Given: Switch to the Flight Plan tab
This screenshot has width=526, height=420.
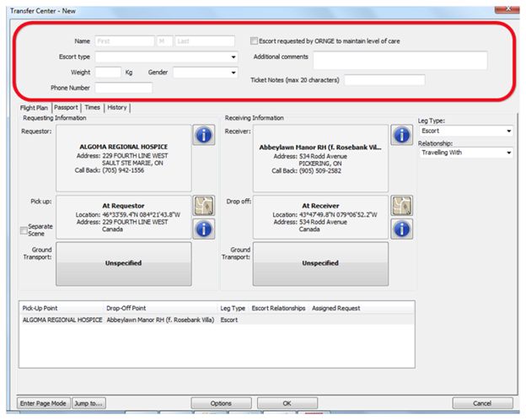Looking at the screenshot, I should 34,108.
